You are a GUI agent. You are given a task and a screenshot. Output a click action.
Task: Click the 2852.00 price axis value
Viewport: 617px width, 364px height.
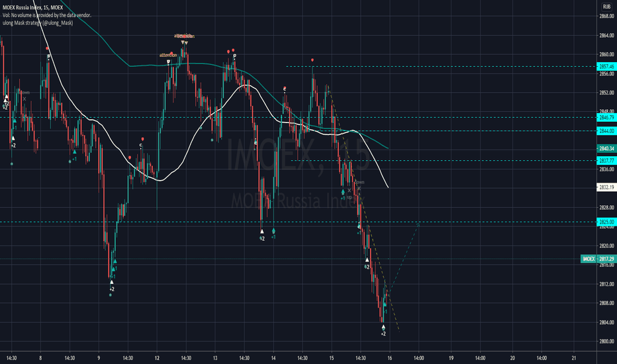606,93
